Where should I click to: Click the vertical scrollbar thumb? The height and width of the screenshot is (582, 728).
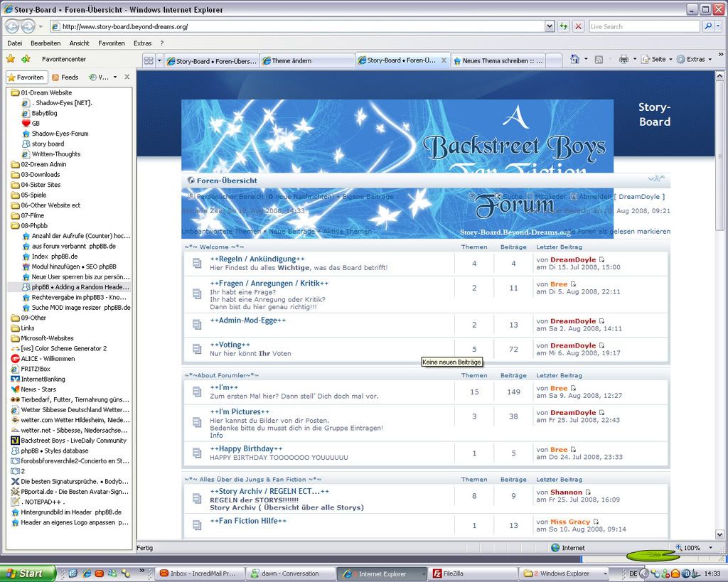pos(719,156)
